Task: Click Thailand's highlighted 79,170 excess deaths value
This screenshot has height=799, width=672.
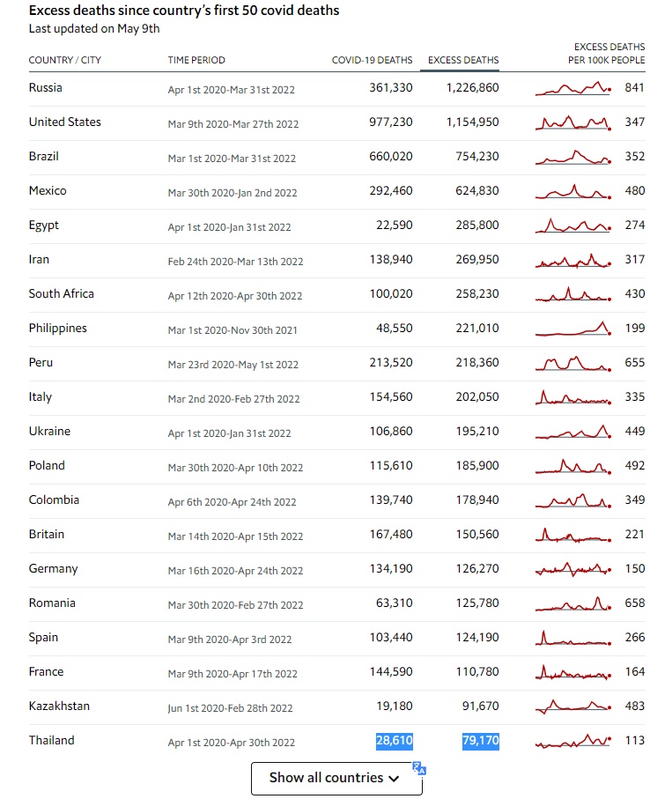Action: 481,741
